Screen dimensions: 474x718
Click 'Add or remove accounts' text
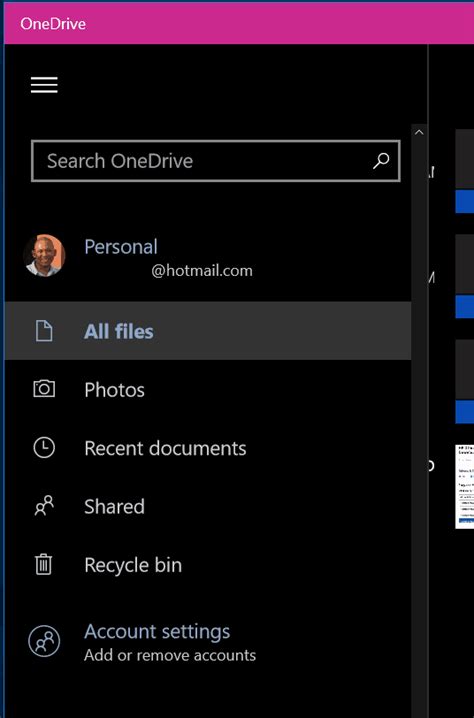tap(170, 655)
